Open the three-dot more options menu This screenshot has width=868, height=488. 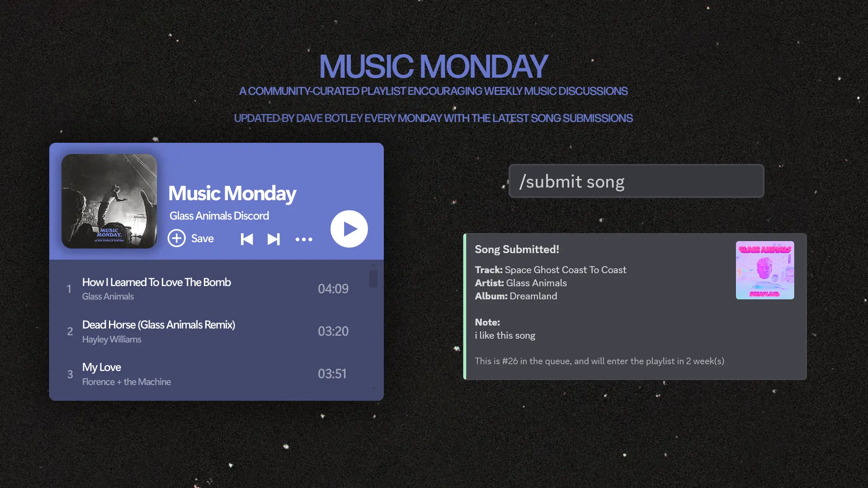pos(304,239)
